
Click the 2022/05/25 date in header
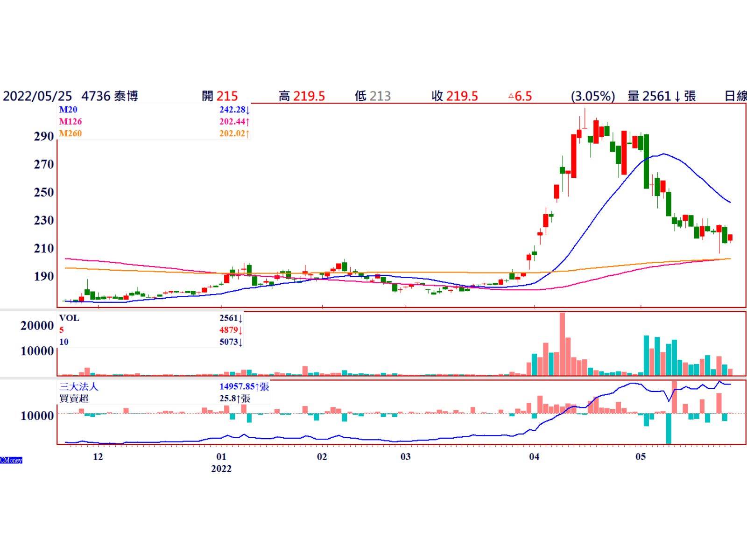pyautogui.click(x=37, y=96)
